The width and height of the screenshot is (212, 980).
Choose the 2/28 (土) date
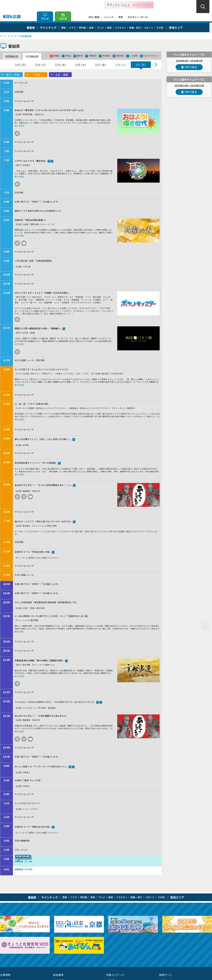(x=121, y=65)
